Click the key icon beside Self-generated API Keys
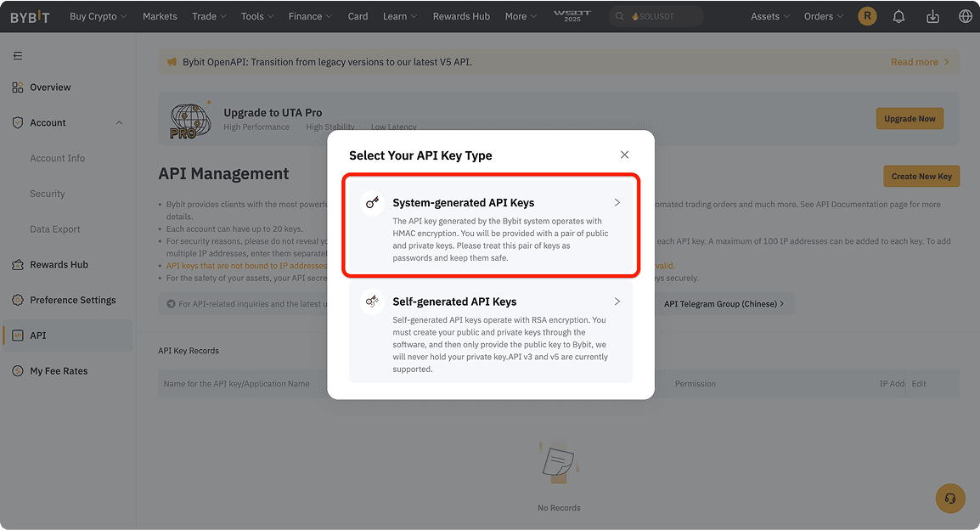Image resolution: width=980 pixels, height=530 pixels. point(372,301)
